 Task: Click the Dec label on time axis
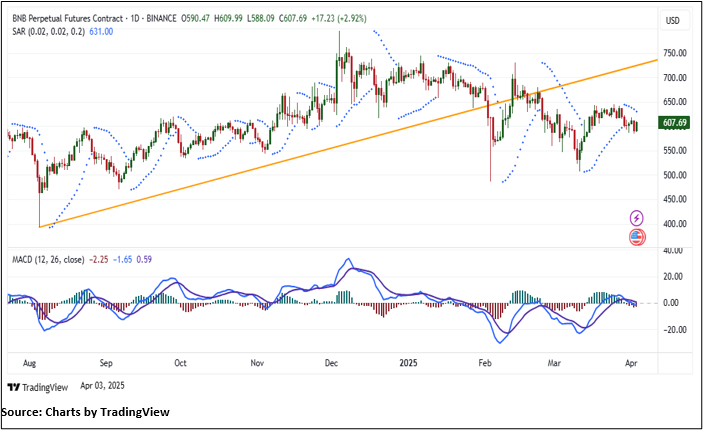pos(331,363)
